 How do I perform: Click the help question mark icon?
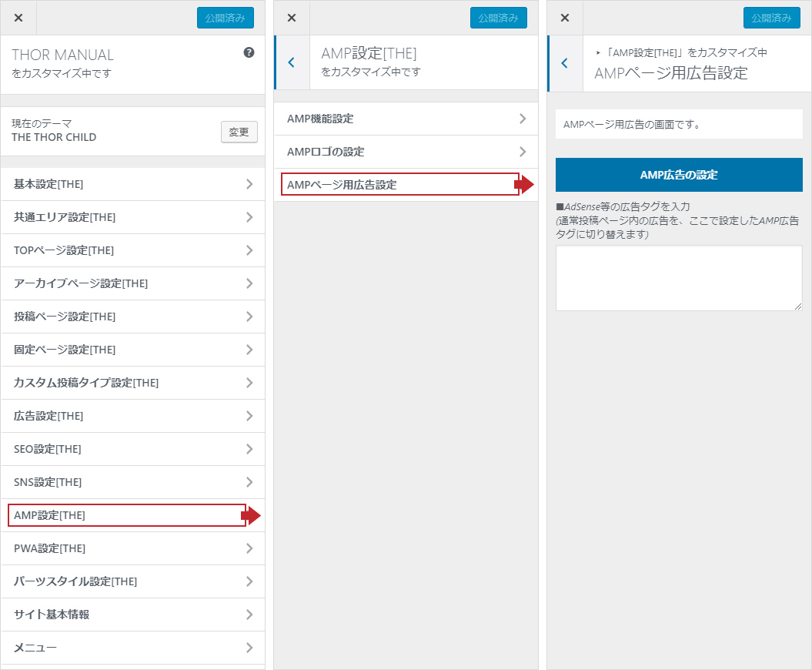coord(249,53)
